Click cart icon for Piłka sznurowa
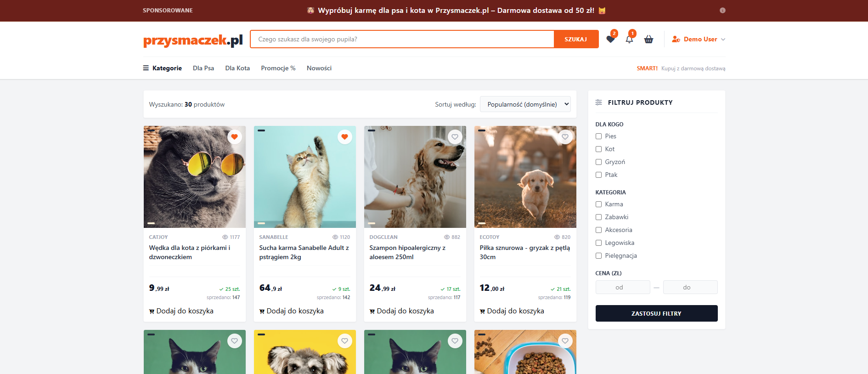Screen dimensions: 868x374 pyautogui.click(x=482, y=312)
